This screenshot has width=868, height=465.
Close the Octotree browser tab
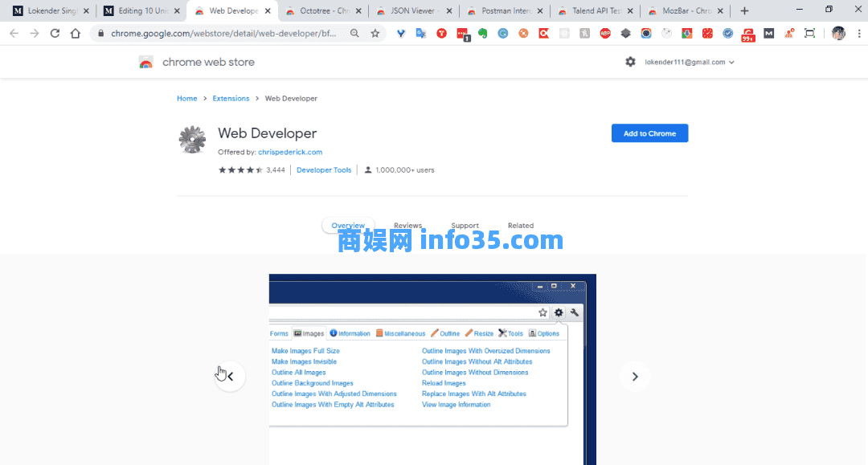tap(358, 10)
